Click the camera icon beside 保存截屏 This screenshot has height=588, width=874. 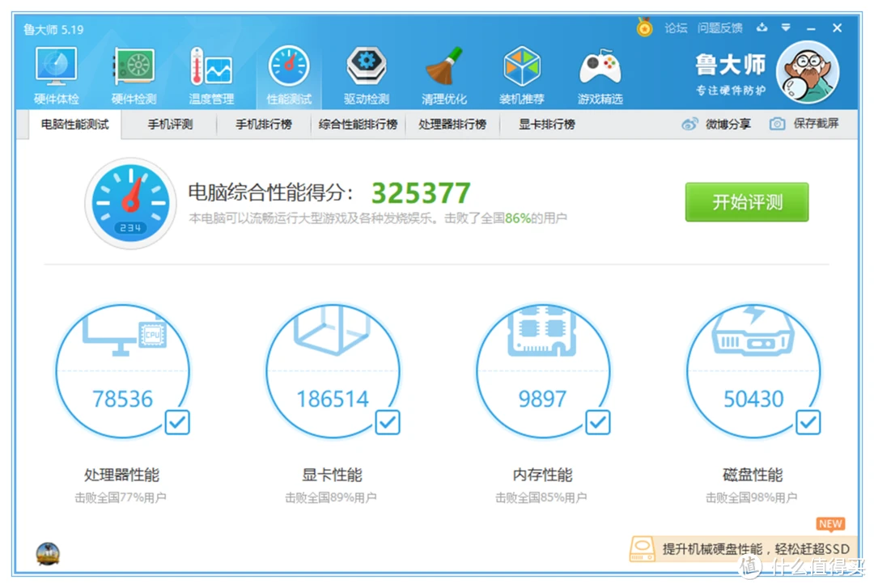(777, 124)
